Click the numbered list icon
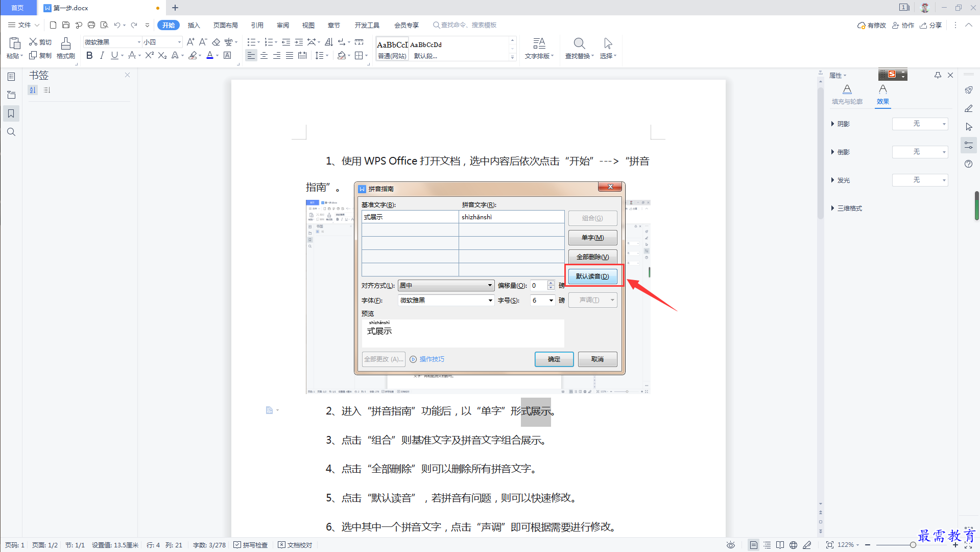980x552 pixels. (269, 42)
